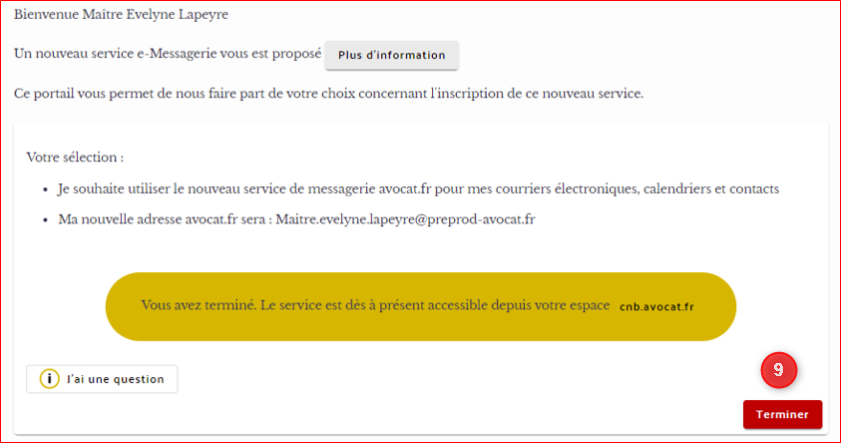
Task: Click the new email address Maitre.evelyne.lapeyre@preprod-avocat.fr
Action: (405, 219)
